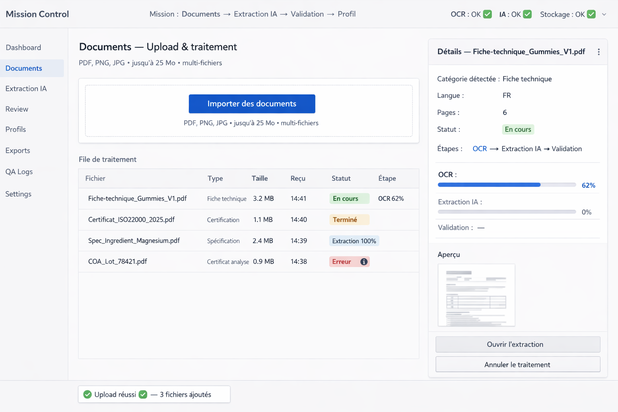The height and width of the screenshot is (412, 618).
Task: Open the document preview thumbnail under Aperçu
Action: click(476, 295)
